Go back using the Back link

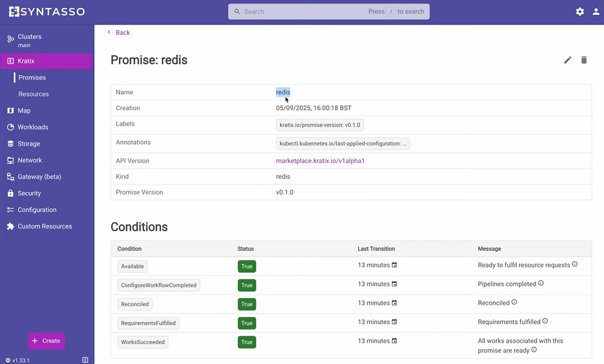pyautogui.click(x=118, y=33)
